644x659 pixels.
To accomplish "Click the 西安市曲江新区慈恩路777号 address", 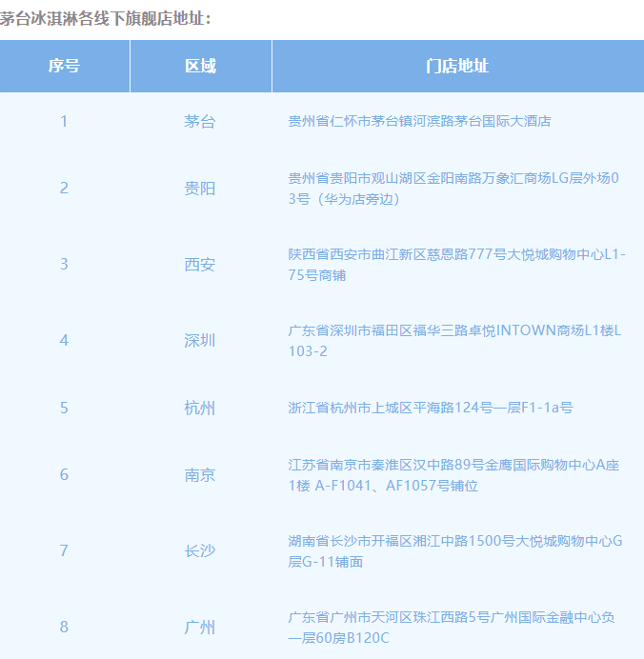I will (x=457, y=265).
